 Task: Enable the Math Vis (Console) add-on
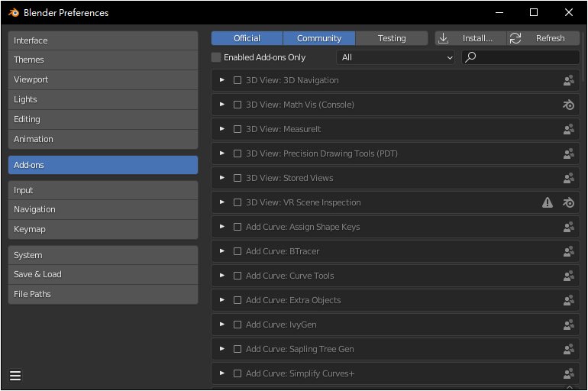pos(237,105)
